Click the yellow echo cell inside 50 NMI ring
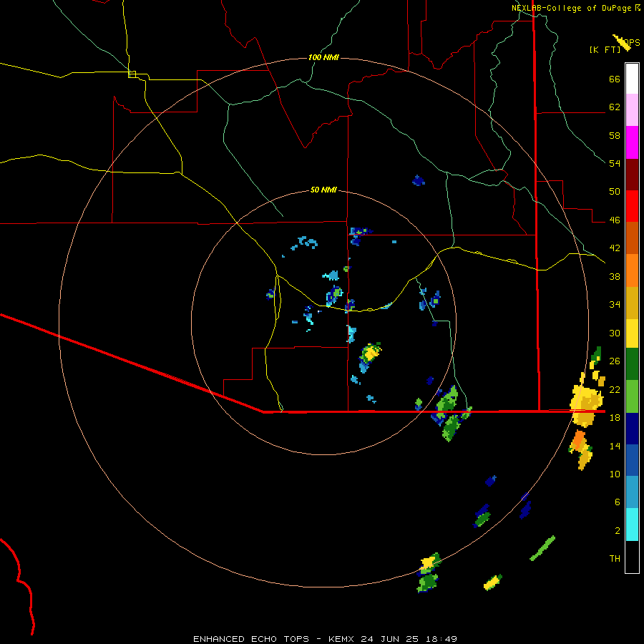644x644 pixels. (371, 352)
